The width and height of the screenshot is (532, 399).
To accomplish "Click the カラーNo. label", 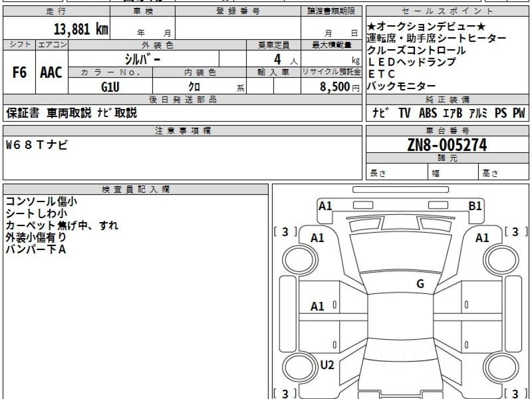I will 110,73.
